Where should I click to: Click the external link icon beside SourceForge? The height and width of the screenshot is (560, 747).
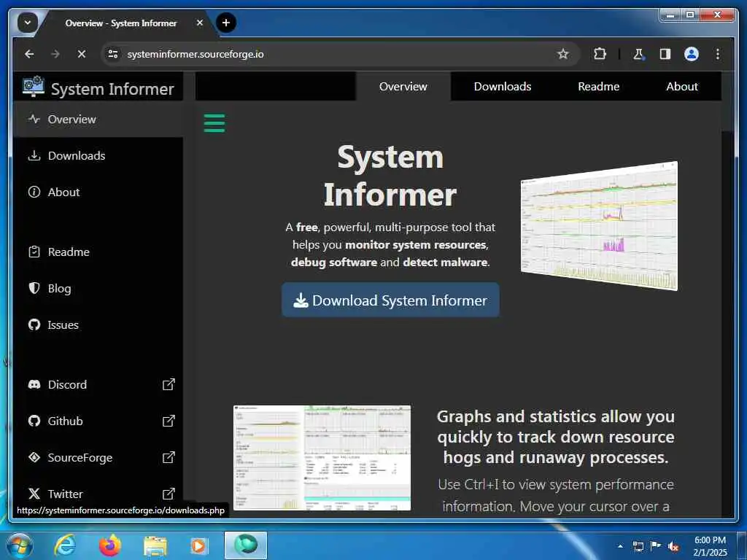169,457
